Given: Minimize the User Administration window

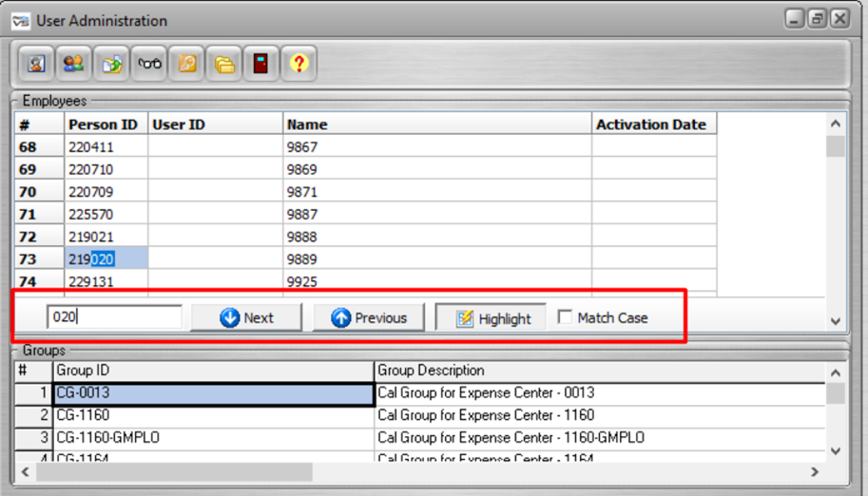Looking at the screenshot, I should pos(795,19).
